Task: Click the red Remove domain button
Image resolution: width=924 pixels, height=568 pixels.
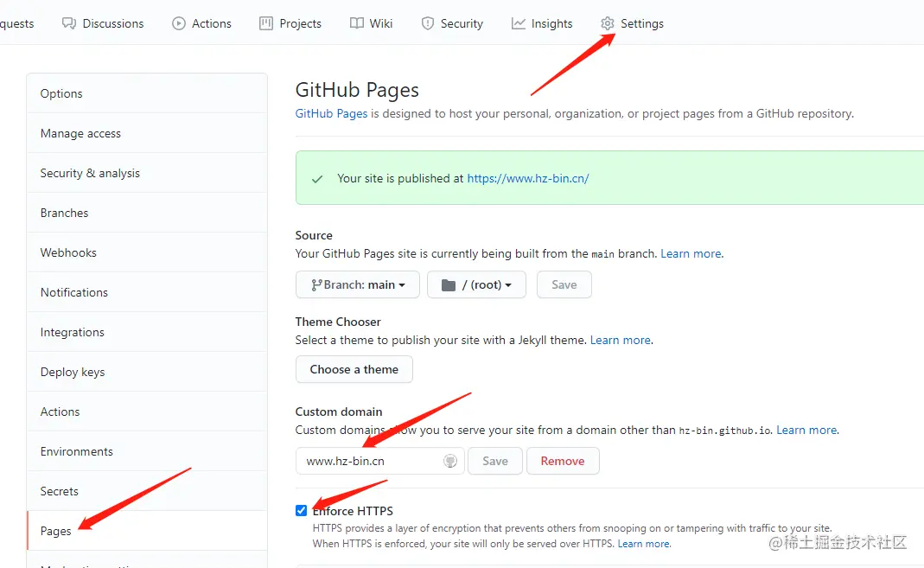Action: click(x=563, y=461)
